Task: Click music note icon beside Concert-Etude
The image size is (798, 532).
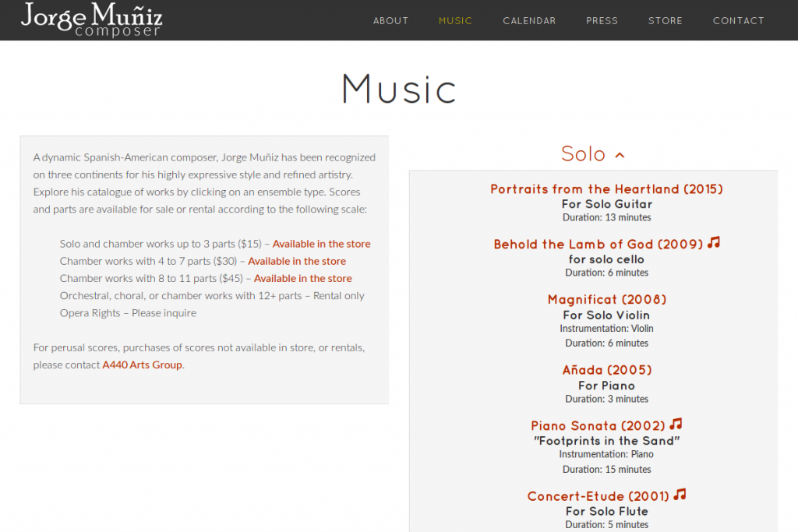Action: click(680, 495)
